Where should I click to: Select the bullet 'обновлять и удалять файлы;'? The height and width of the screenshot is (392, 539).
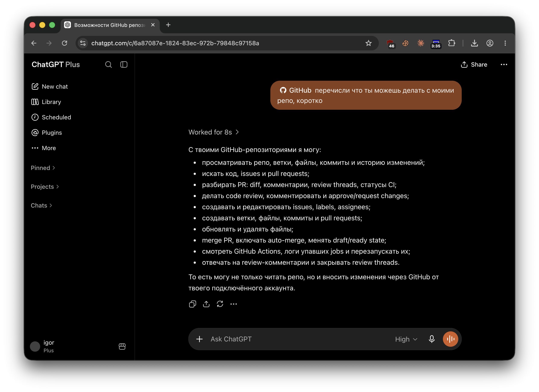[248, 229]
